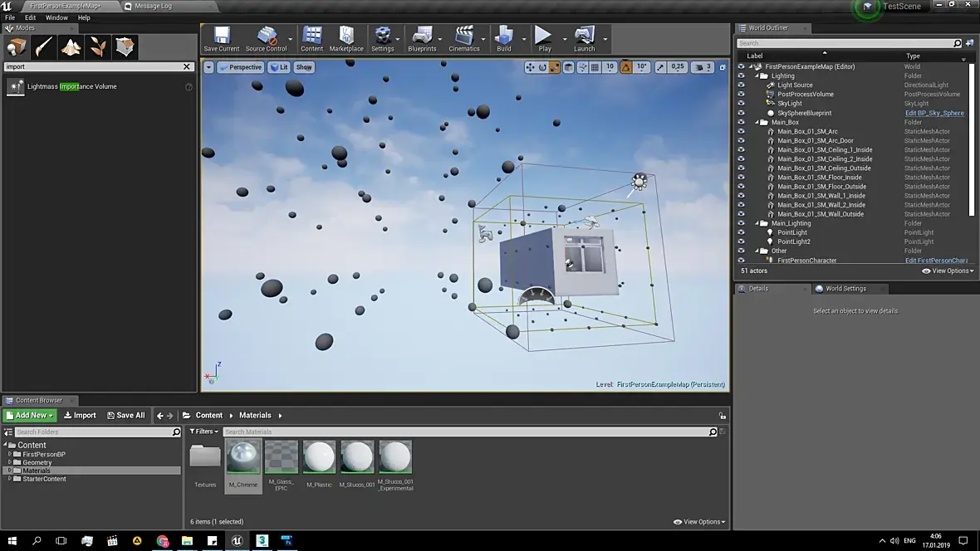The height and width of the screenshot is (551, 980).
Task: Click the Edit BP_Sky_Sphere link
Action: click(x=934, y=114)
